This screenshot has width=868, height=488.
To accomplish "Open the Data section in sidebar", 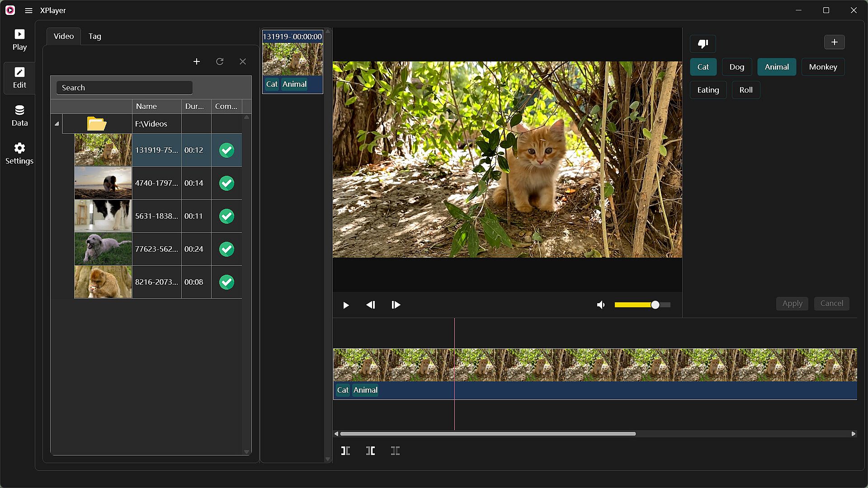I will [19, 115].
